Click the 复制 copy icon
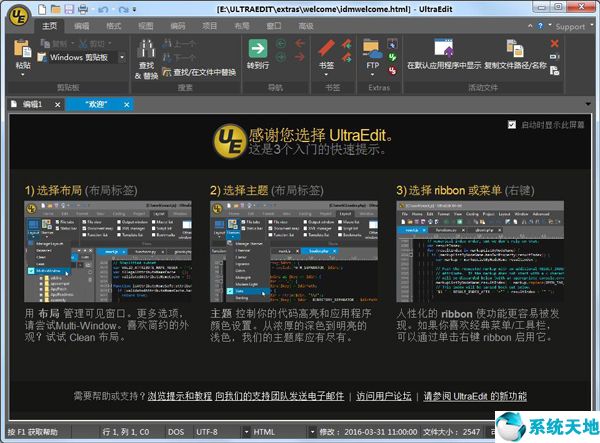Screen dimensions: 600x443 pos(45,44)
